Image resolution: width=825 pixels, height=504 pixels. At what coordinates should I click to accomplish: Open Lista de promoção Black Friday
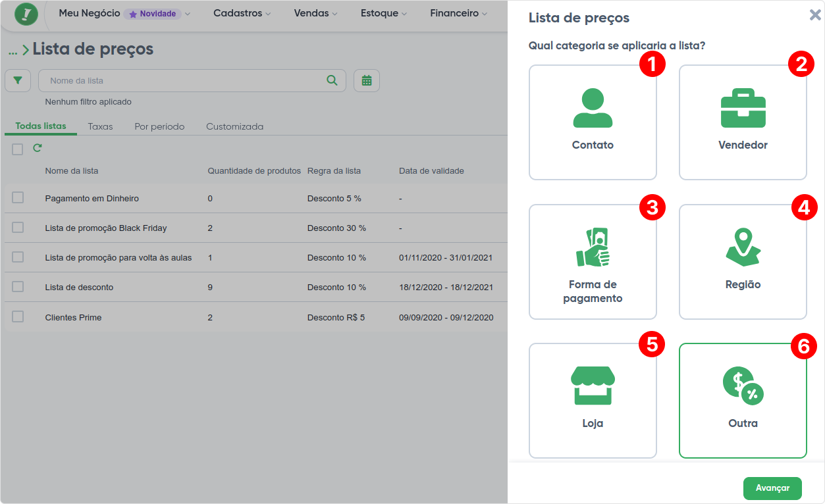coord(106,228)
